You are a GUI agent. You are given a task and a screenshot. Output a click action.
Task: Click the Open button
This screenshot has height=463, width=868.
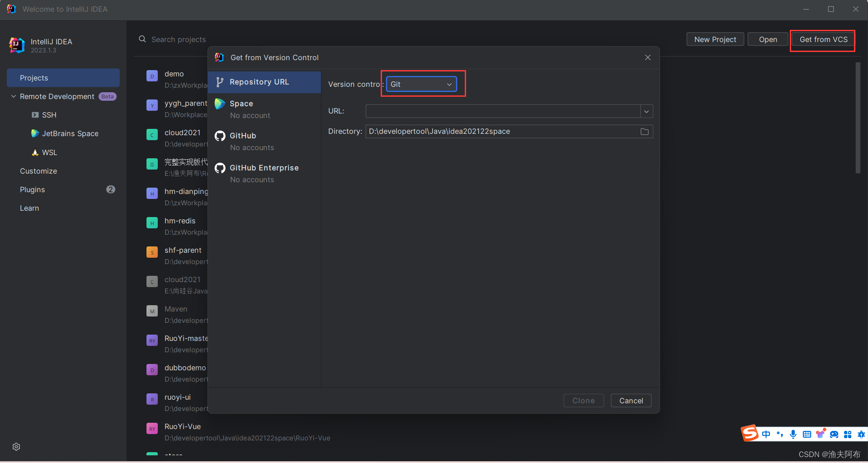pyautogui.click(x=768, y=39)
